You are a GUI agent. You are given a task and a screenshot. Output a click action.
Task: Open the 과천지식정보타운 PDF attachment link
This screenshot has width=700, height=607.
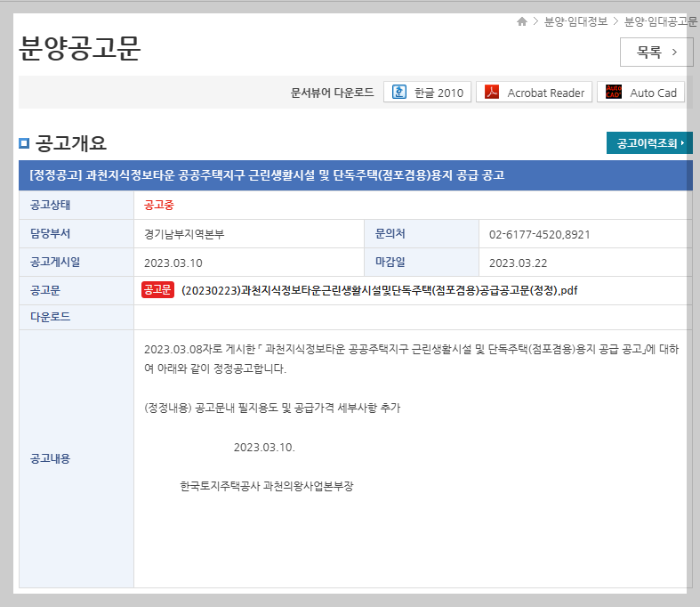click(380, 291)
